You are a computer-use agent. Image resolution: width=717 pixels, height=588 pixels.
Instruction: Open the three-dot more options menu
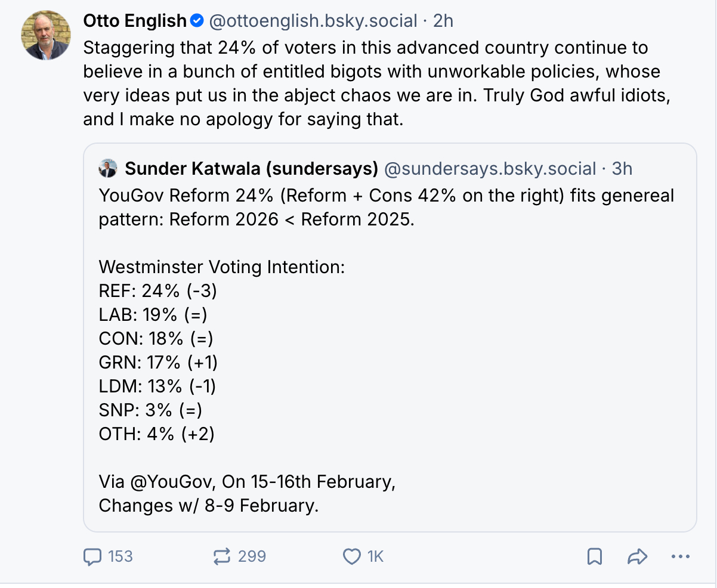point(680,556)
